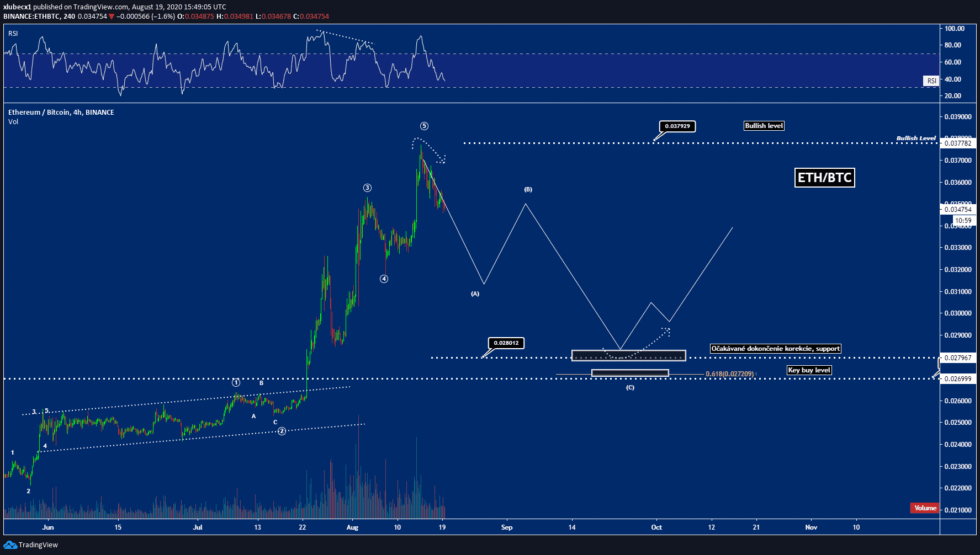Click the curved dotted arrow at wave 5 peak
980x555 pixels.
pos(428,148)
